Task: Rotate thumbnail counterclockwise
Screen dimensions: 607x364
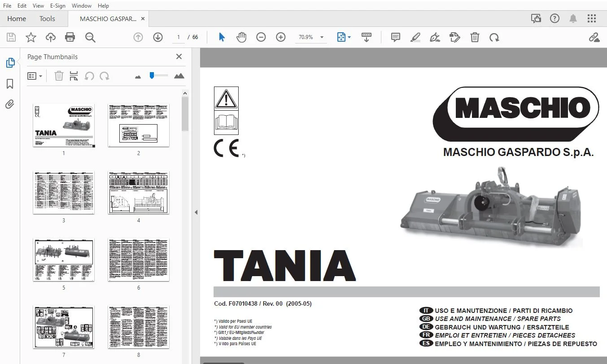Action: [x=89, y=76]
